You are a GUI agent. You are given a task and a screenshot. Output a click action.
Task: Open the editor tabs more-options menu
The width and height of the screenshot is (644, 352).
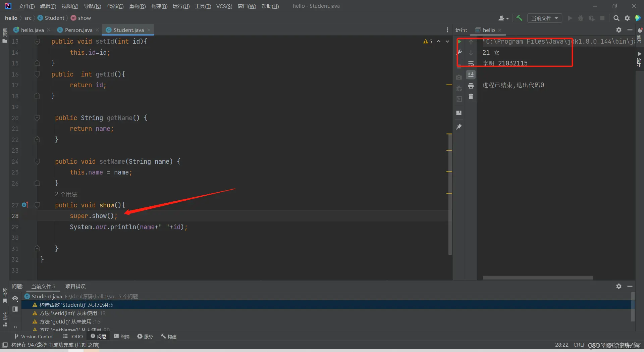pyautogui.click(x=447, y=30)
